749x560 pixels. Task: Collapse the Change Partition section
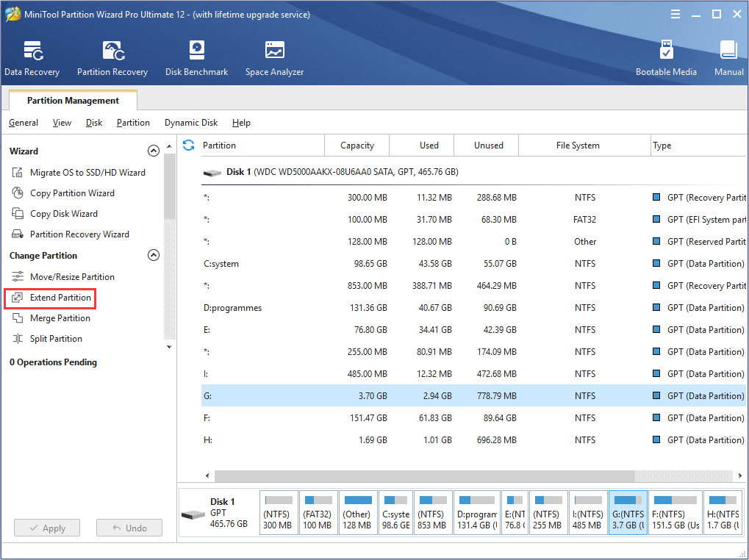point(154,255)
